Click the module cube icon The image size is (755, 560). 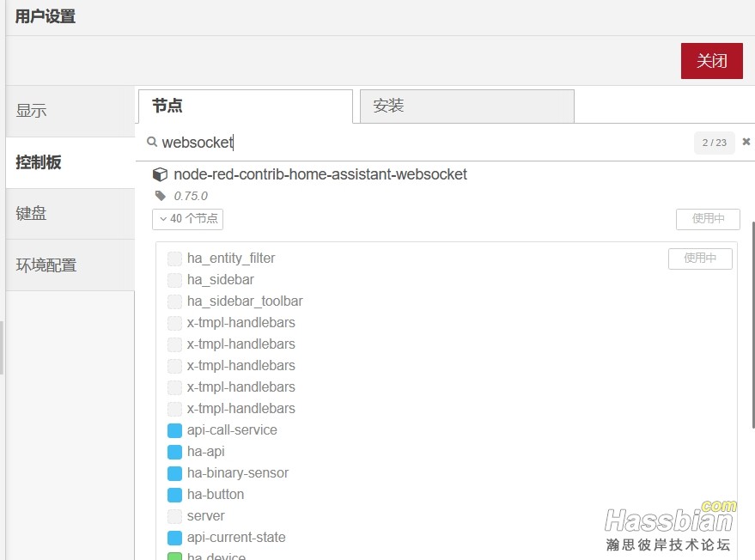[160, 174]
